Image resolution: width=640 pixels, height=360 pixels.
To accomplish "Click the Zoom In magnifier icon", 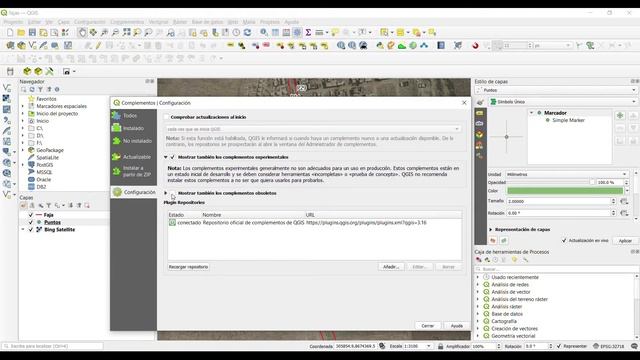I will 104,32.
